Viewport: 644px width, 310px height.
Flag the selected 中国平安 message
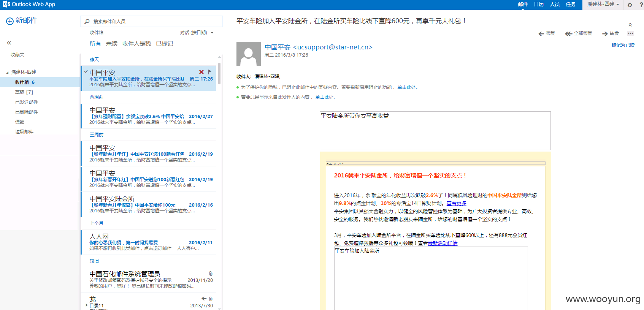pyautogui.click(x=210, y=72)
